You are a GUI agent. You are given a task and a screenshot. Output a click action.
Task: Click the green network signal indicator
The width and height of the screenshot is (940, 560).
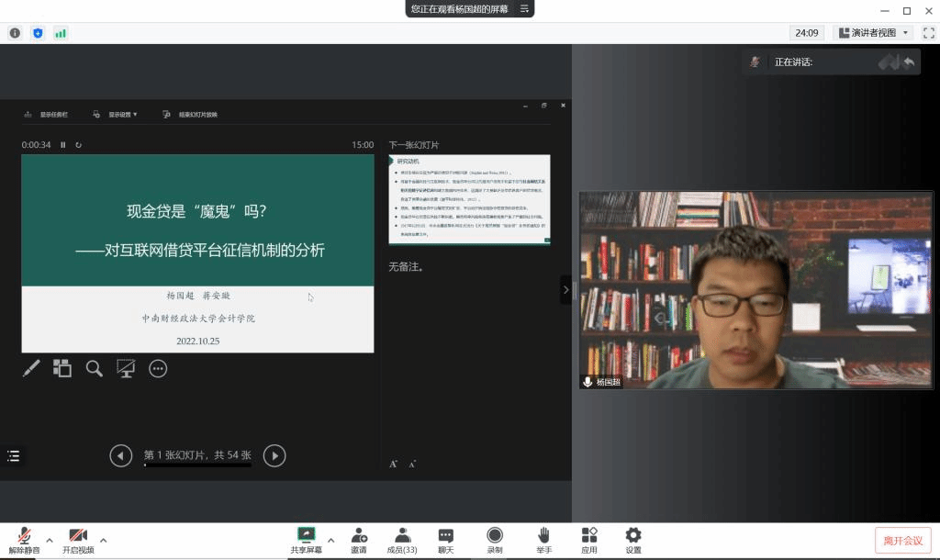point(61,33)
